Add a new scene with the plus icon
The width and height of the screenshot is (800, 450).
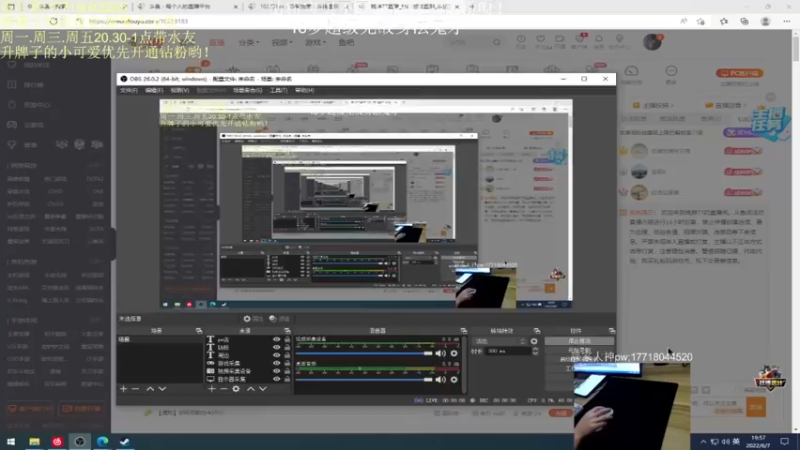[123, 389]
